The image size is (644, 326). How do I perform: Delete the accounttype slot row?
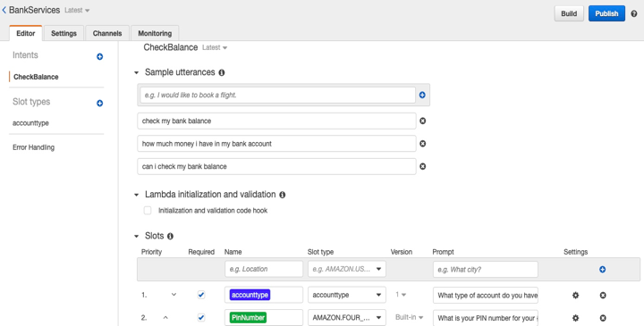coord(603,296)
